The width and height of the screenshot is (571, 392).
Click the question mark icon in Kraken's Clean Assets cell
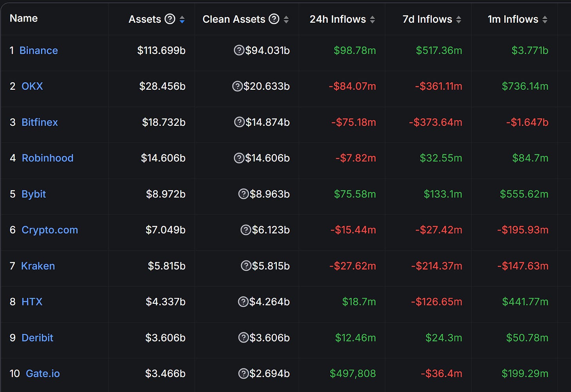click(x=246, y=266)
